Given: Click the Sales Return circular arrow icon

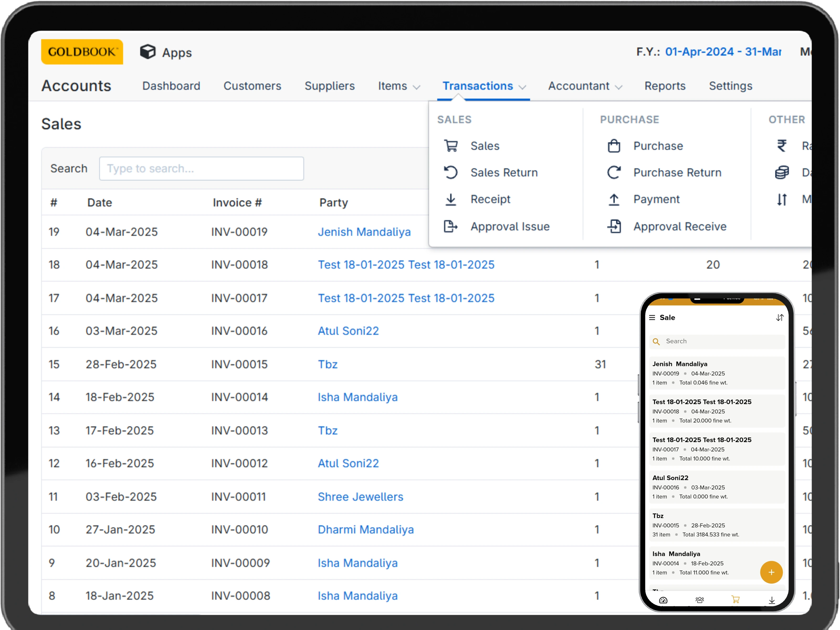Looking at the screenshot, I should (451, 172).
